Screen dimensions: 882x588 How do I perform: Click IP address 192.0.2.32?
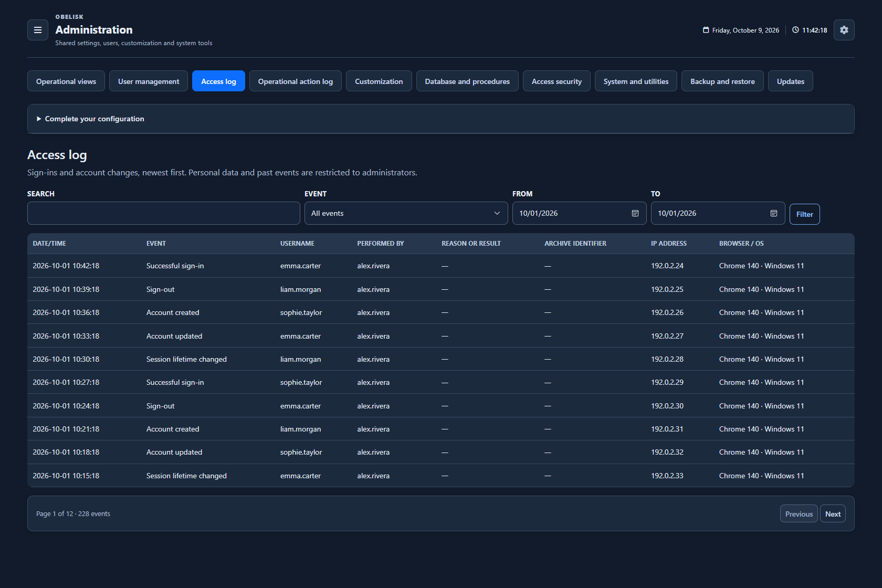point(667,452)
